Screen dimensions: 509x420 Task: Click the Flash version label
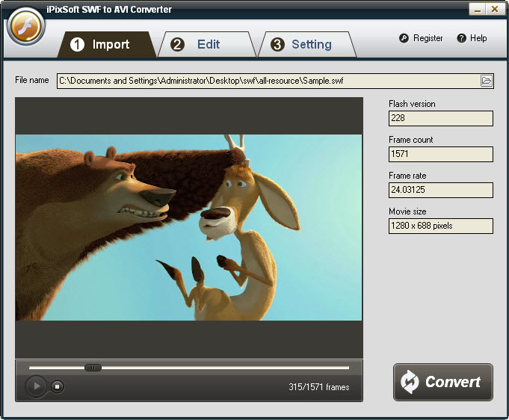click(412, 104)
